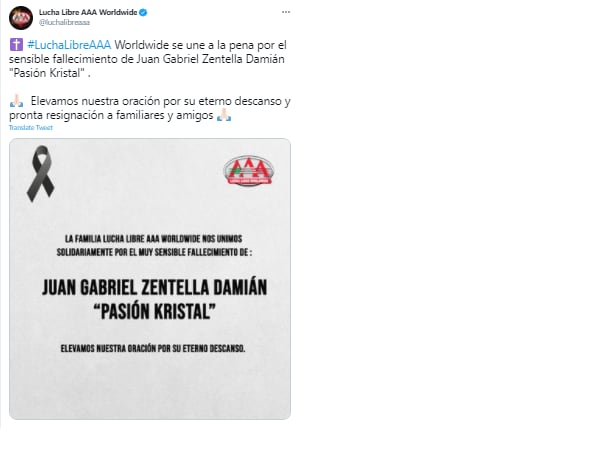Viewport: 593px width, 468px height.
Task: Open the @luchalibreaaa handle
Action: 64,22
